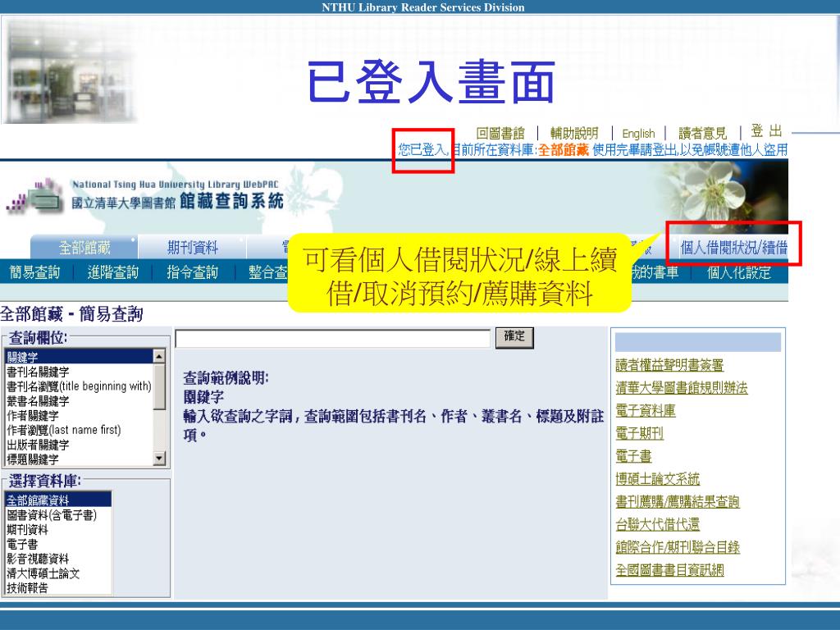This screenshot has width=840, height=630.
Task: Select 清大博碩士論文 database
Action: coord(58,573)
